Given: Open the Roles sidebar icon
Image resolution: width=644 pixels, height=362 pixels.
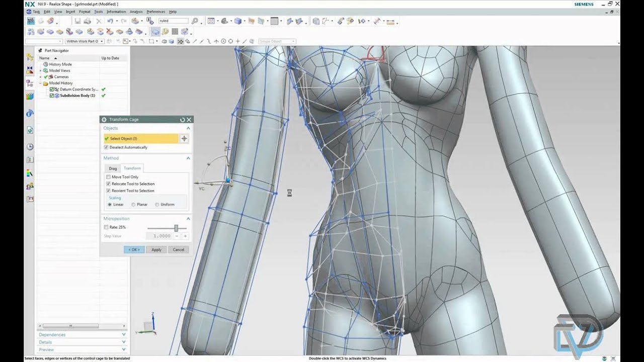Looking at the screenshot, I should 30,187.
